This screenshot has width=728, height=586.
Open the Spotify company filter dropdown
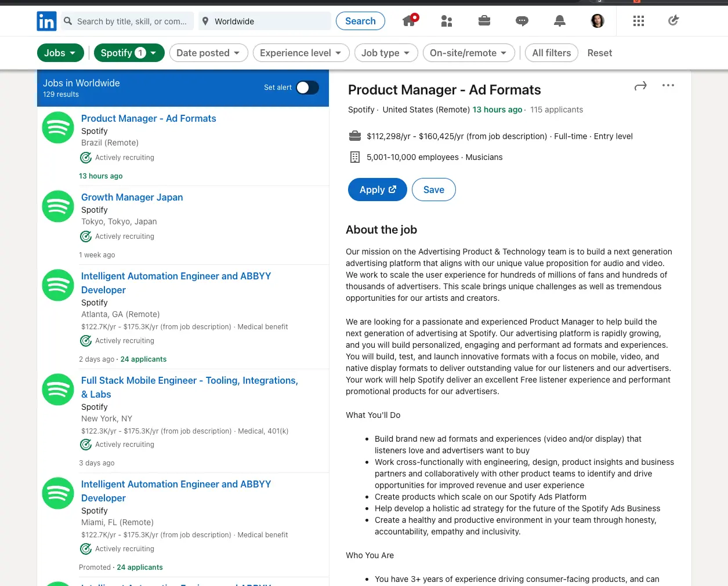129,53
